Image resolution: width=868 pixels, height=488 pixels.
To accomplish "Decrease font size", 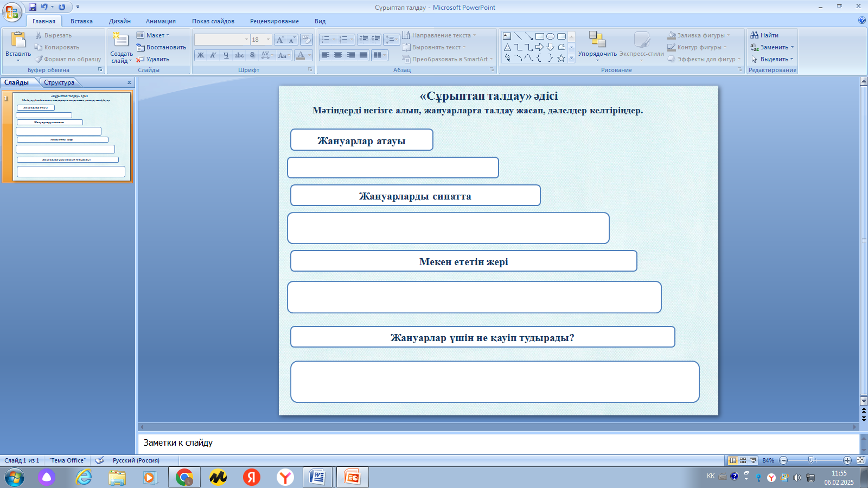I will pos(292,40).
